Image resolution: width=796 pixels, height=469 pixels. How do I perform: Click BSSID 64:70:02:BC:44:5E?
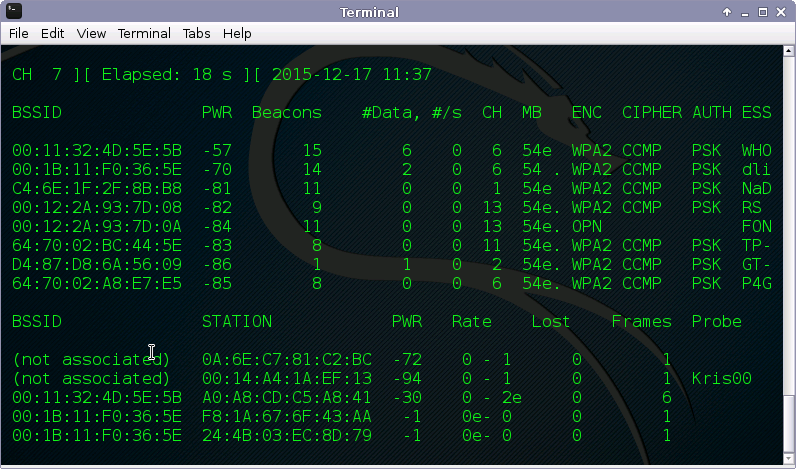(97, 245)
